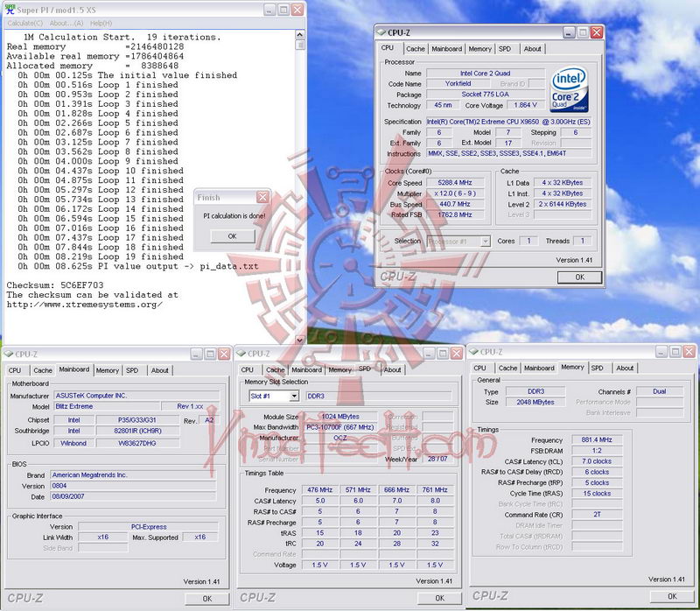This screenshot has width=700, height=611.
Task: Select About tab in Memory CPU-Z window
Action: click(x=625, y=368)
